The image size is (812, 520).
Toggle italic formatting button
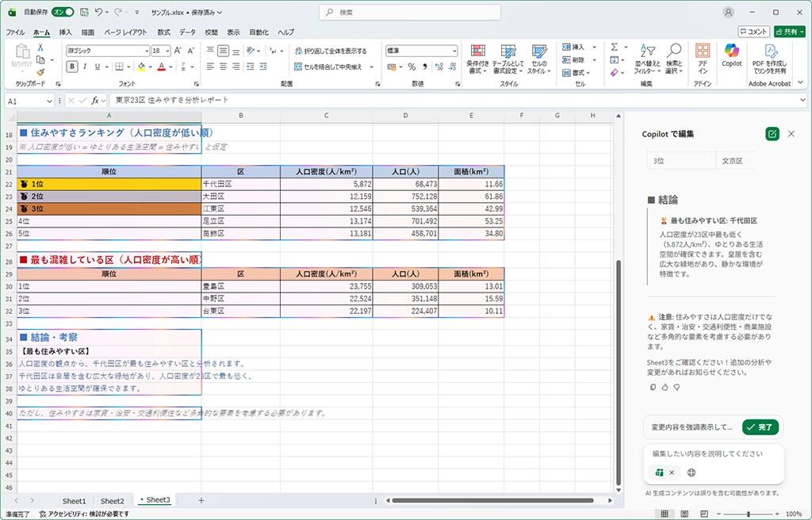[x=85, y=67]
